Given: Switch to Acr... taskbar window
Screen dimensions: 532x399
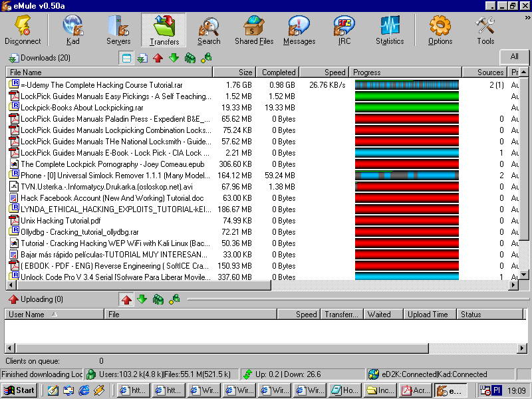Looking at the screenshot, I should click(x=416, y=390).
